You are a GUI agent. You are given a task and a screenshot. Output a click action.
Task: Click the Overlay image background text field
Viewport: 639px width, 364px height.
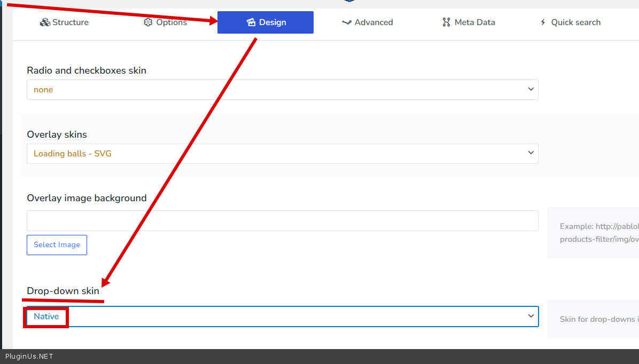click(x=282, y=221)
